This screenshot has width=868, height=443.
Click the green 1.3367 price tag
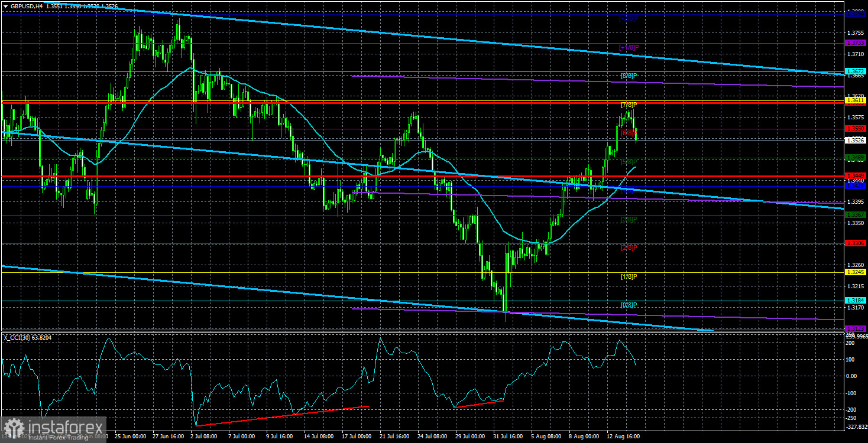click(x=856, y=215)
